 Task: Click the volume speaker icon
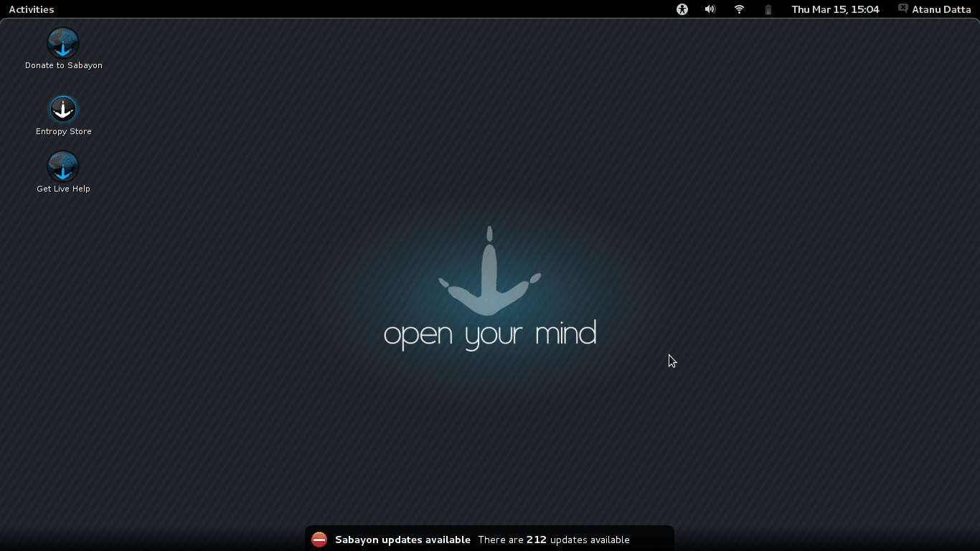click(x=710, y=9)
